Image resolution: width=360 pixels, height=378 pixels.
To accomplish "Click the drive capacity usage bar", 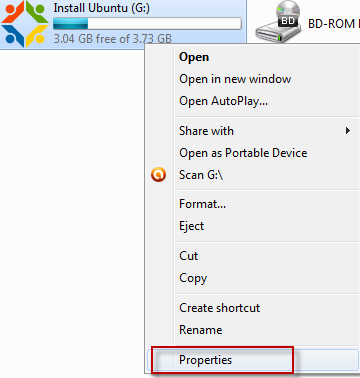I will 147,24.
